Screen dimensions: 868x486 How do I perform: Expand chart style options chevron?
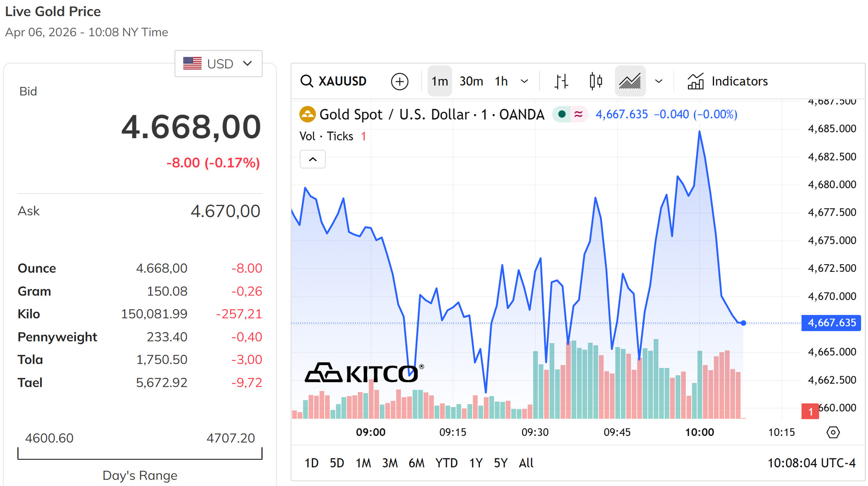point(659,81)
